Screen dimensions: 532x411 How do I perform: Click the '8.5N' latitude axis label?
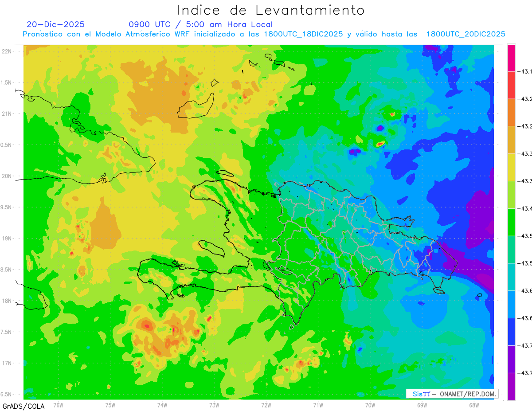(x=7, y=270)
